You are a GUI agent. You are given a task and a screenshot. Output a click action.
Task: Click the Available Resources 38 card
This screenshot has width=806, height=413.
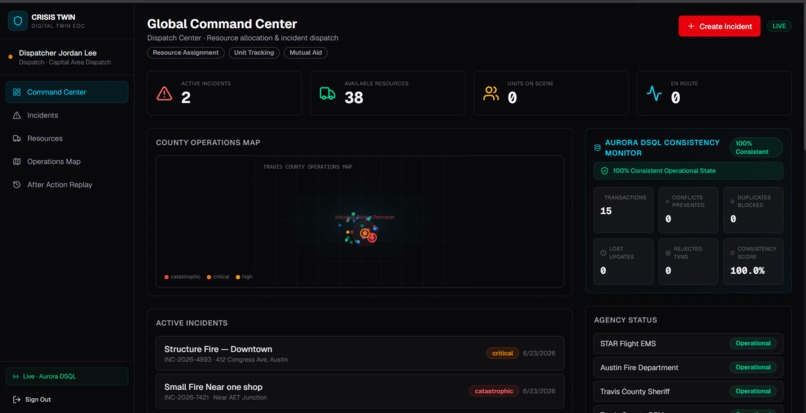point(388,93)
